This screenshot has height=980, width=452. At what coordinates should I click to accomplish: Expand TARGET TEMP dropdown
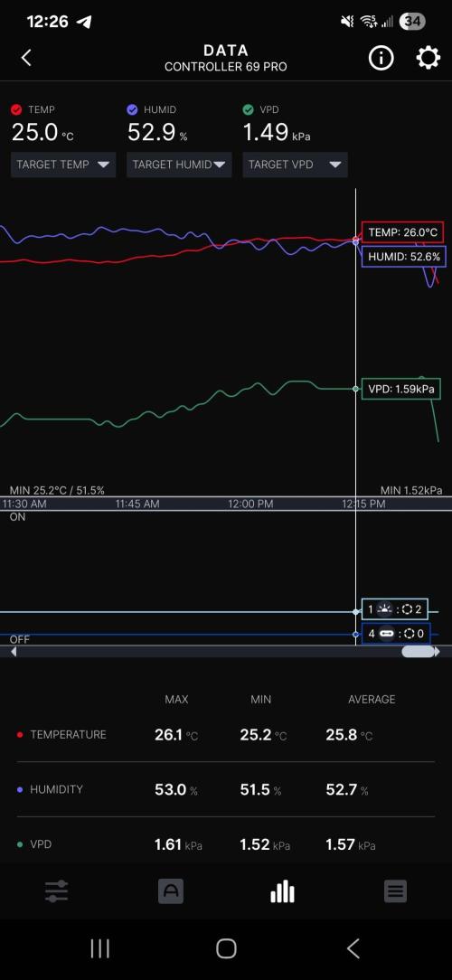click(63, 165)
